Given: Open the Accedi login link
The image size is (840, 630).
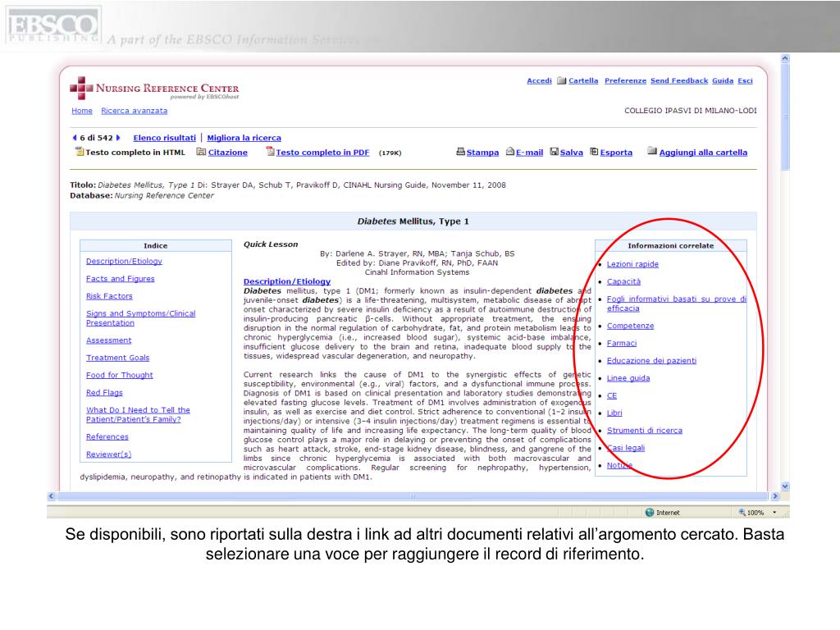Looking at the screenshot, I should (539, 80).
